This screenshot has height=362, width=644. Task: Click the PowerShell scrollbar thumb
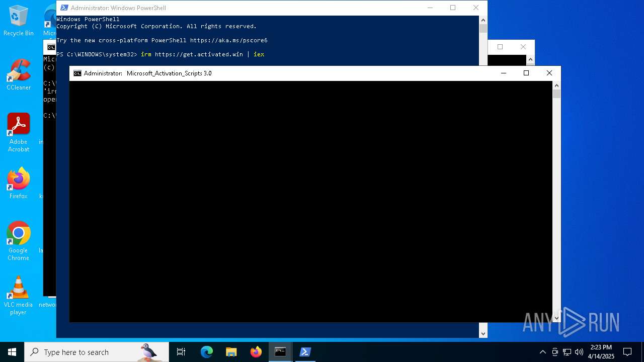coord(483,29)
